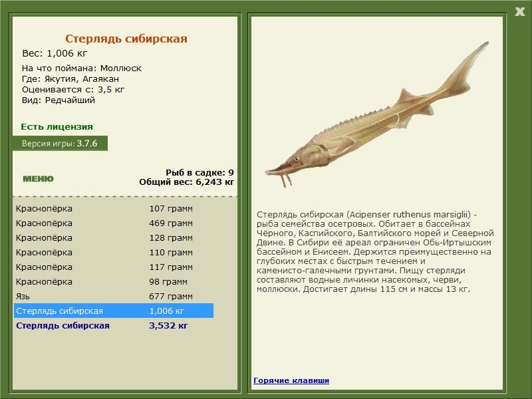The image size is (532, 399).
Task: Select the Краснопёрка 98 грамм row
Action: pos(114,281)
